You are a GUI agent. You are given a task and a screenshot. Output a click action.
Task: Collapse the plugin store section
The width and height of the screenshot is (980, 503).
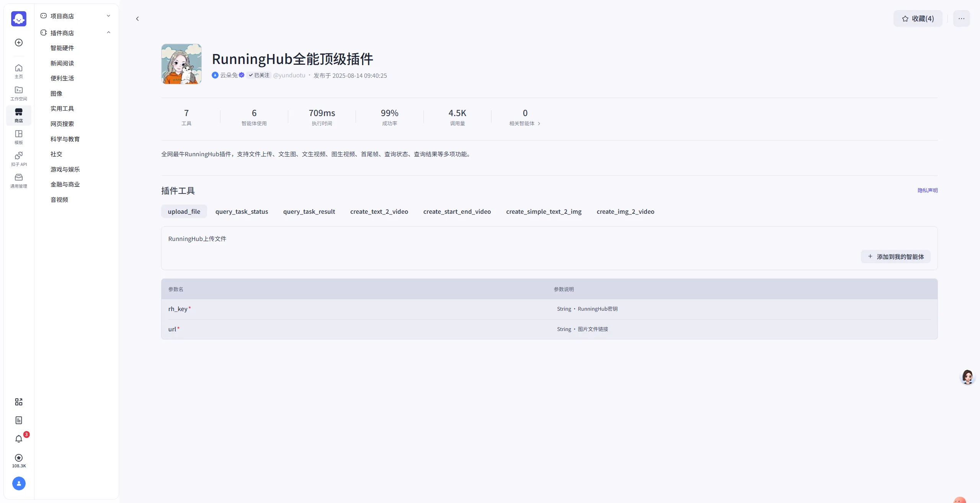pos(108,33)
